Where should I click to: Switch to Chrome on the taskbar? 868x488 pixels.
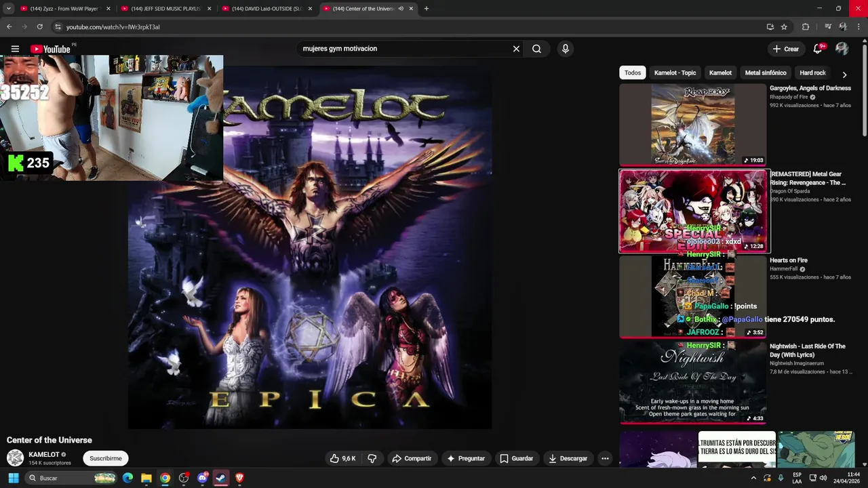[x=165, y=478]
